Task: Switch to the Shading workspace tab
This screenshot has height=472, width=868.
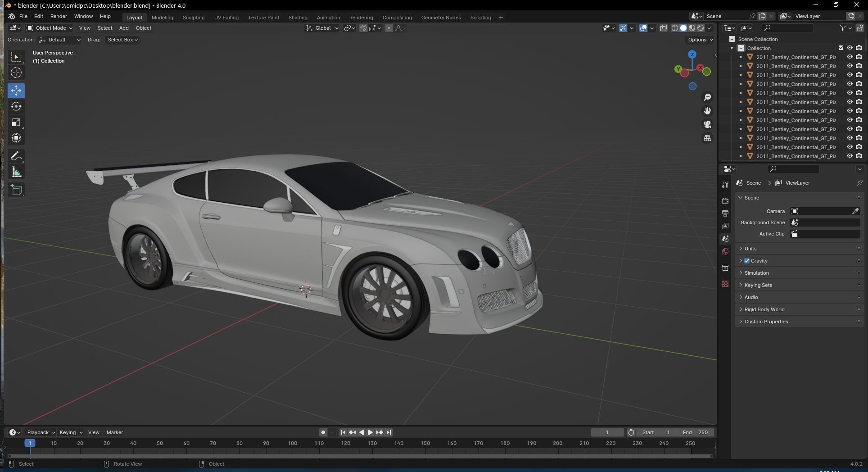Action: click(x=298, y=18)
